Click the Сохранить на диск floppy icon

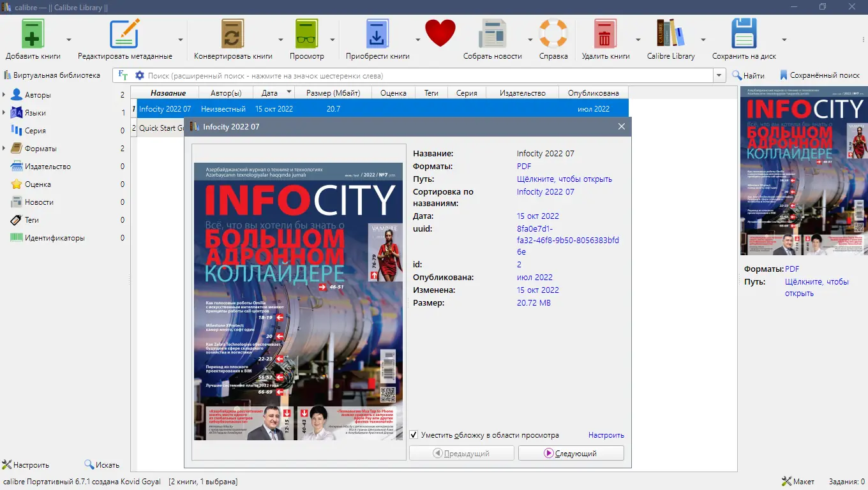click(744, 33)
